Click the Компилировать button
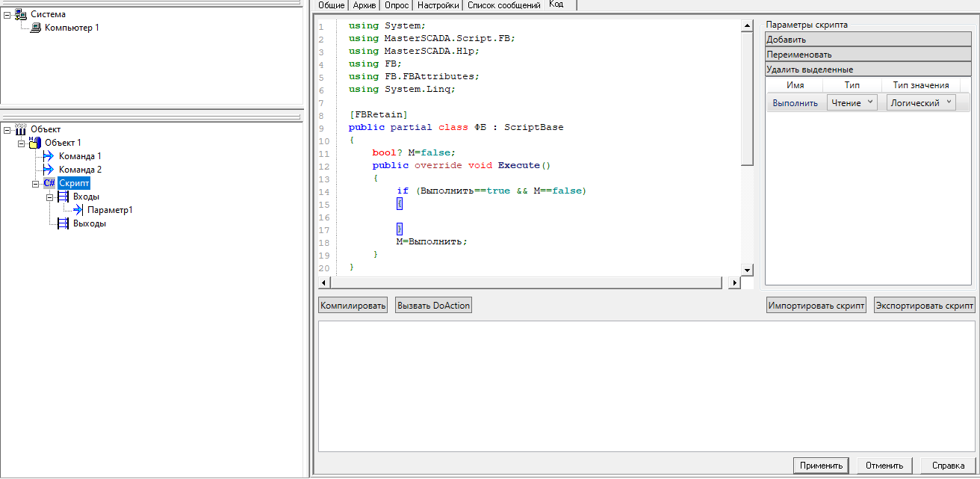 click(353, 306)
